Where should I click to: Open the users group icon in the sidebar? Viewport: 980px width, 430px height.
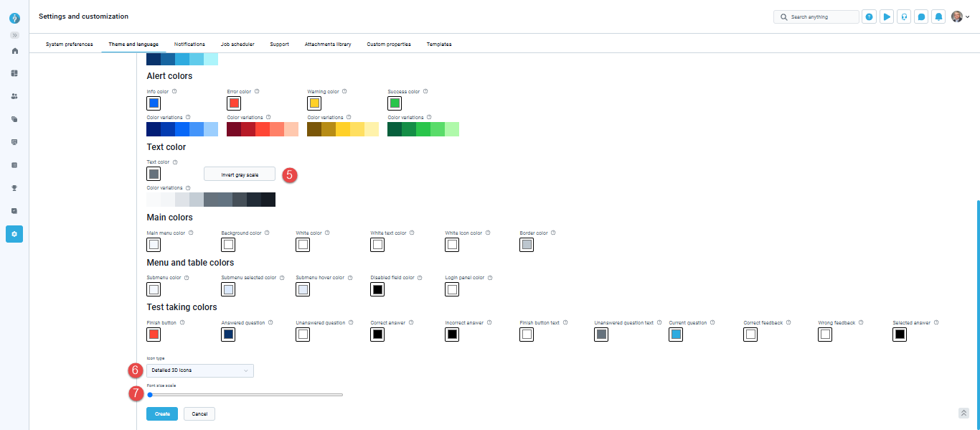tap(14, 96)
